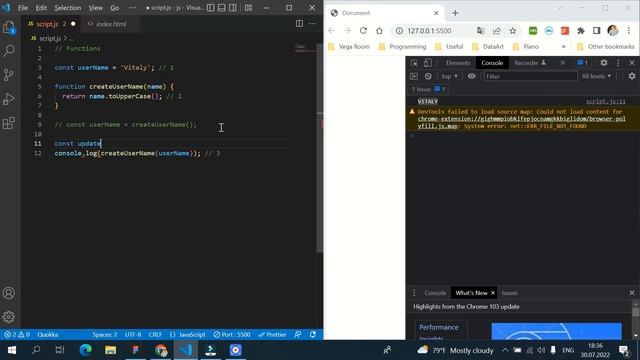Screen dimensions: 640x360
Task: Open the top JavaScript context dropdown
Action: 449,76
